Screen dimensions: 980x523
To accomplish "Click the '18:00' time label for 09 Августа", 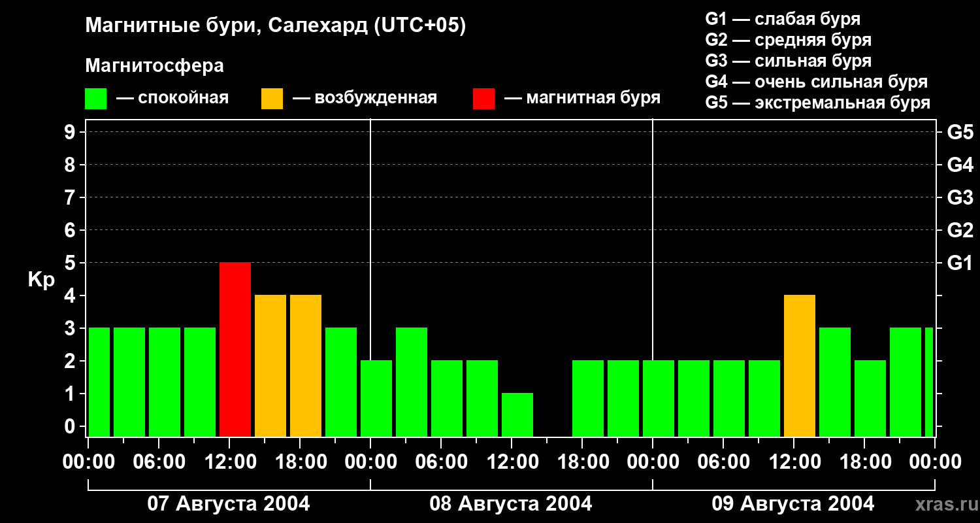I will coord(865,462).
